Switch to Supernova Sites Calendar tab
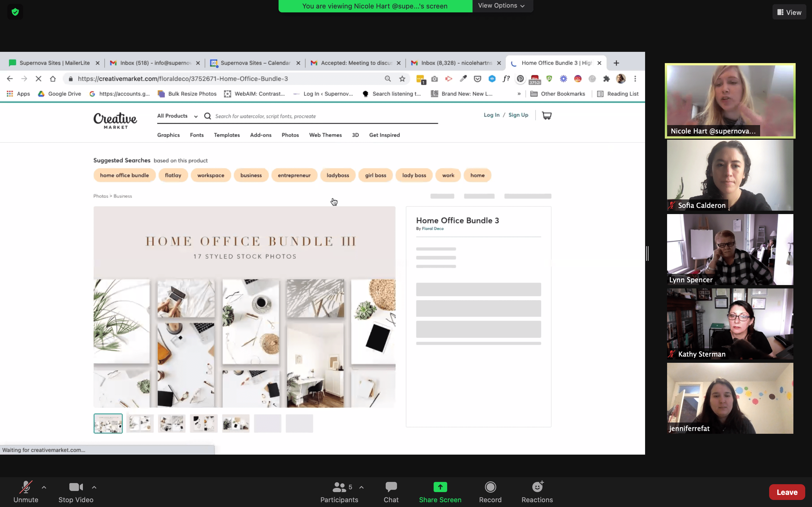 pos(255,63)
